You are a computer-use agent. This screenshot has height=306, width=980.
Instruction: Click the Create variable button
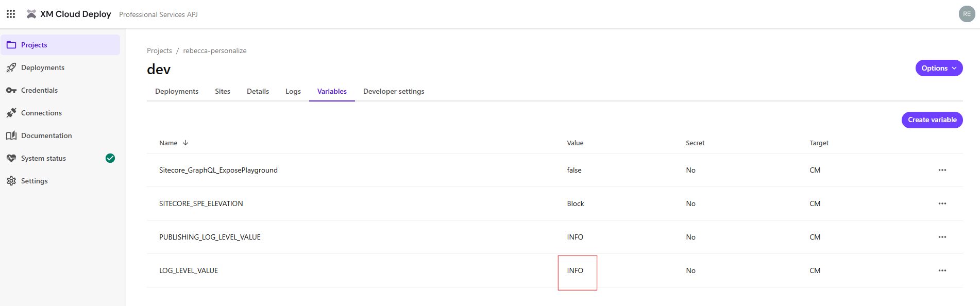[x=932, y=120]
